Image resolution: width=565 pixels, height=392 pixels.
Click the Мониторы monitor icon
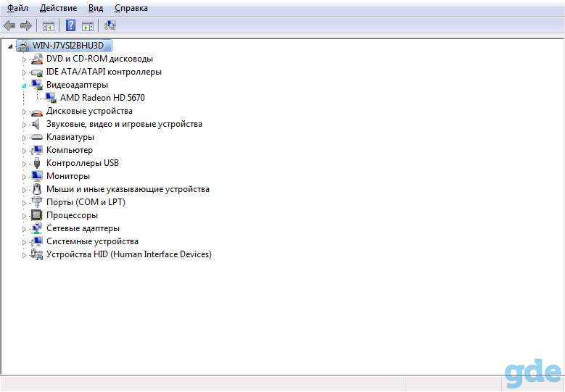(37, 176)
